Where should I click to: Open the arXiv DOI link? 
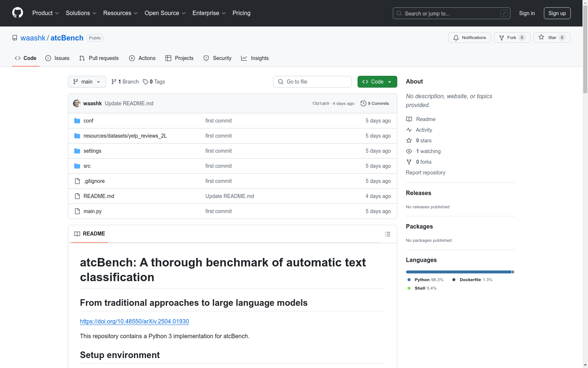(x=135, y=321)
